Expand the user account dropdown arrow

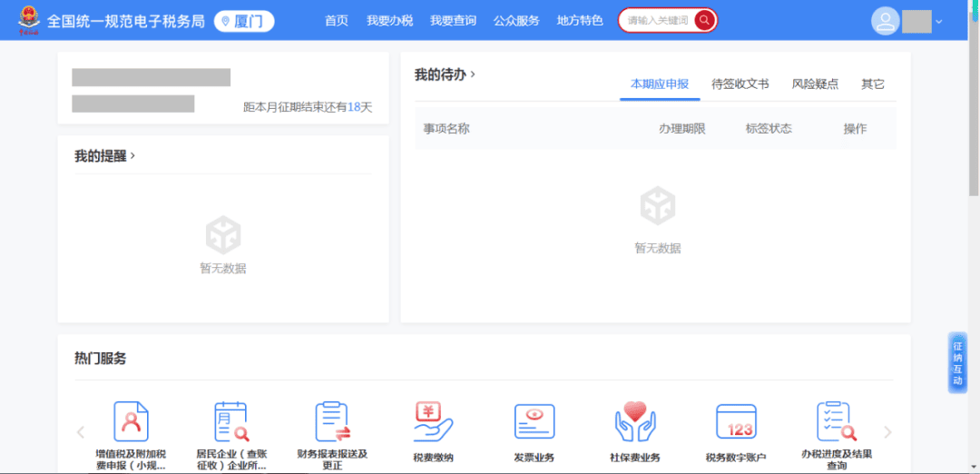tap(939, 22)
